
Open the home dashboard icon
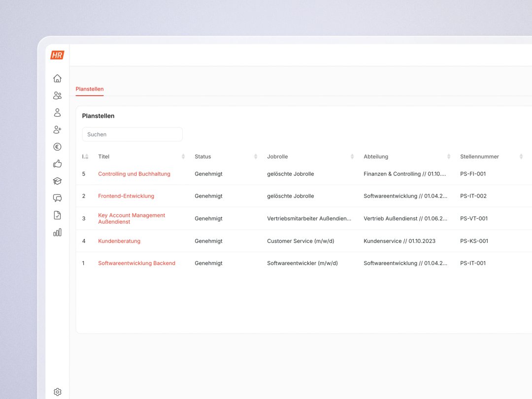(57, 78)
